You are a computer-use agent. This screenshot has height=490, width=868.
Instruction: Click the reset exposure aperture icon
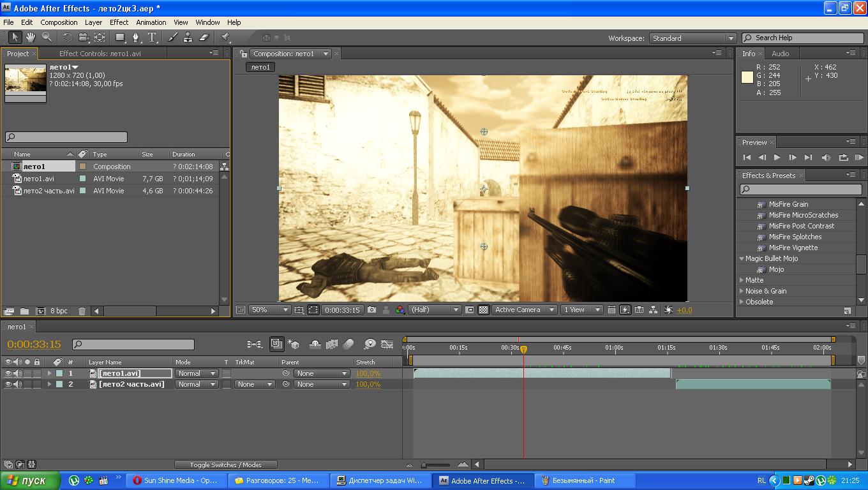(668, 309)
